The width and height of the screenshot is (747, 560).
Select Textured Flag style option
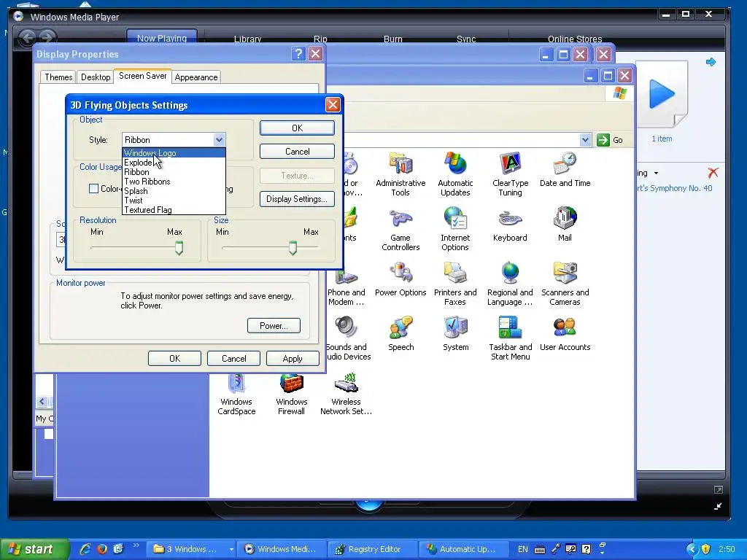tap(174, 210)
